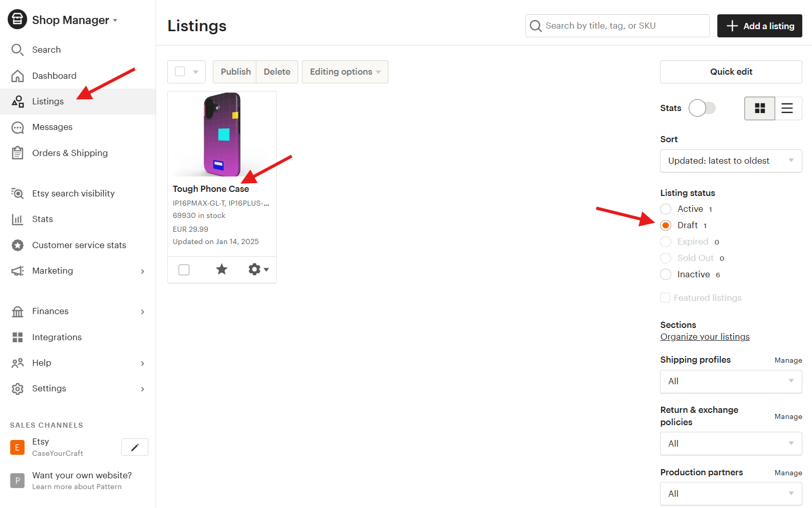Click the pencil edit icon beside Etsy
This screenshot has height=508, width=812.
pyautogui.click(x=135, y=447)
